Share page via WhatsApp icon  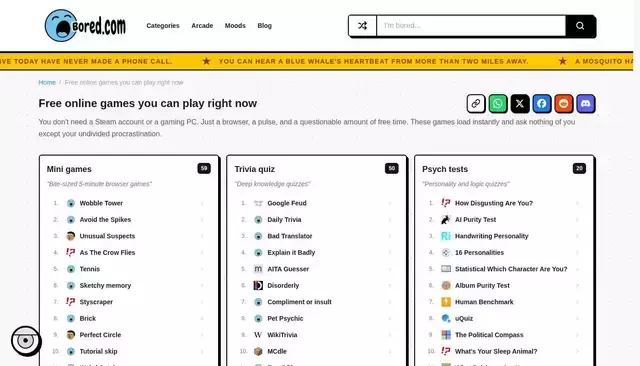[x=498, y=104]
